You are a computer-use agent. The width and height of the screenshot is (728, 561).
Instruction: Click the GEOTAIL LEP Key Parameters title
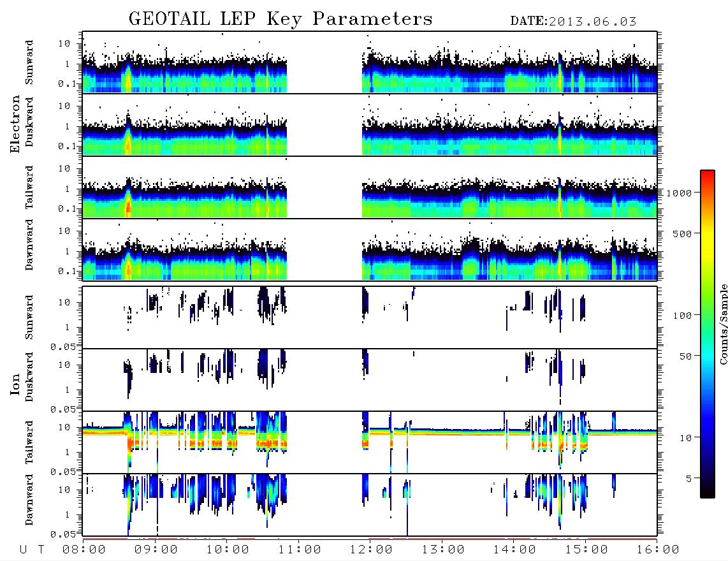tap(280, 19)
